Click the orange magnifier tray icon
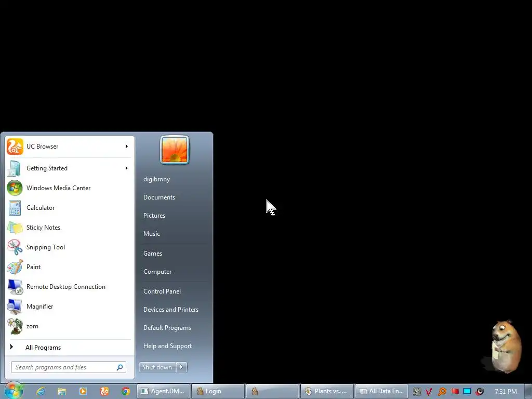 pyautogui.click(x=442, y=392)
